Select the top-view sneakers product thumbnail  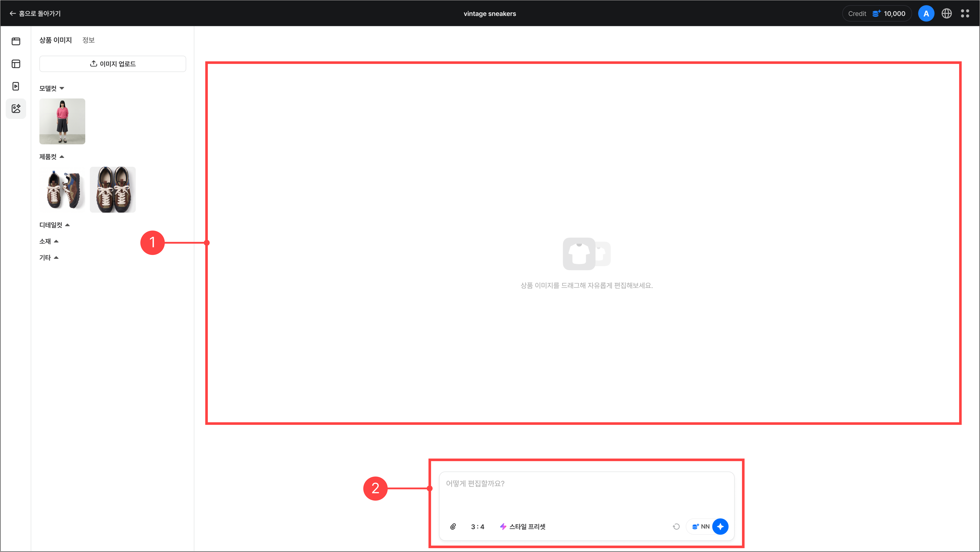(113, 189)
